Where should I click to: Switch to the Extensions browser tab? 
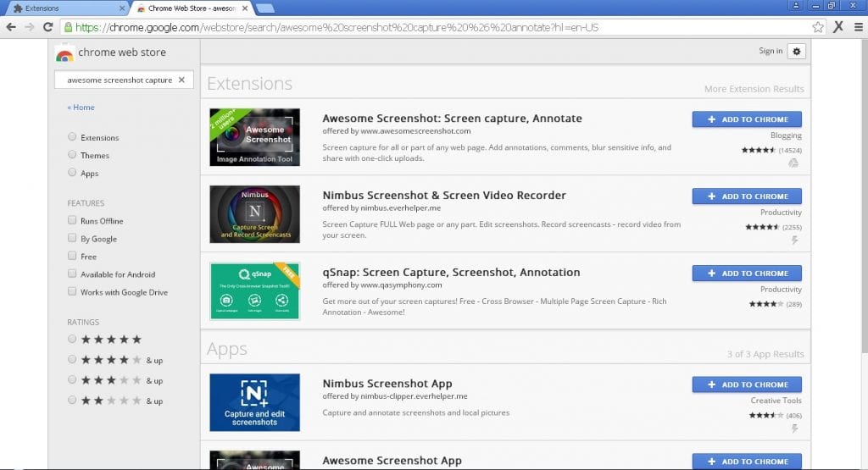click(64, 8)
